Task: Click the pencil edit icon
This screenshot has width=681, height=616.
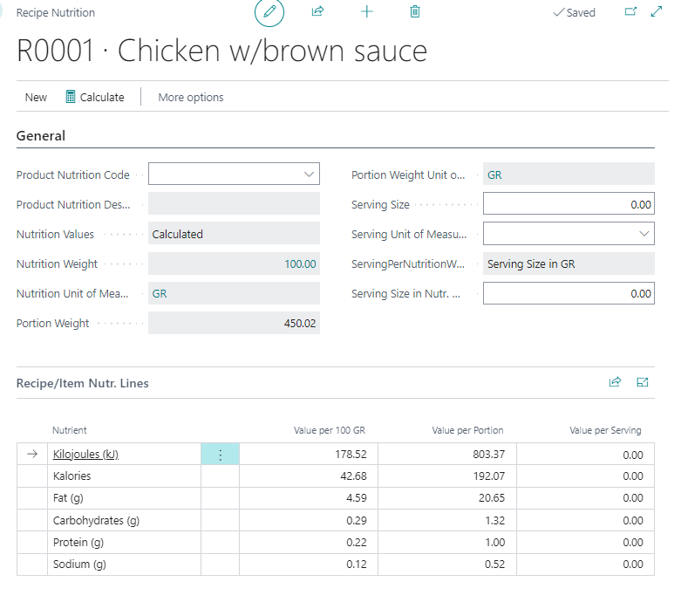Action: point(269,12)
